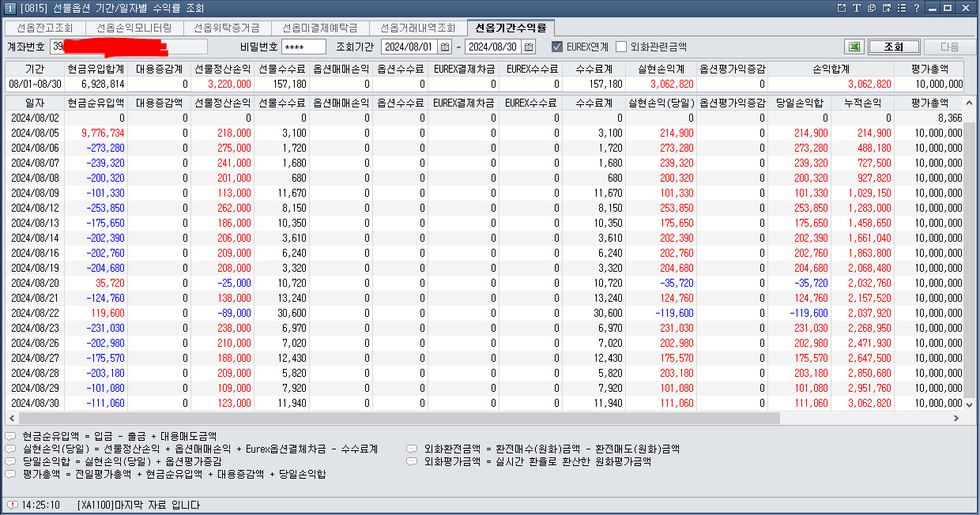Click the 계좌번호 account number field
The height and width of the screenshot is (515, 980).
tap(129, 47)
